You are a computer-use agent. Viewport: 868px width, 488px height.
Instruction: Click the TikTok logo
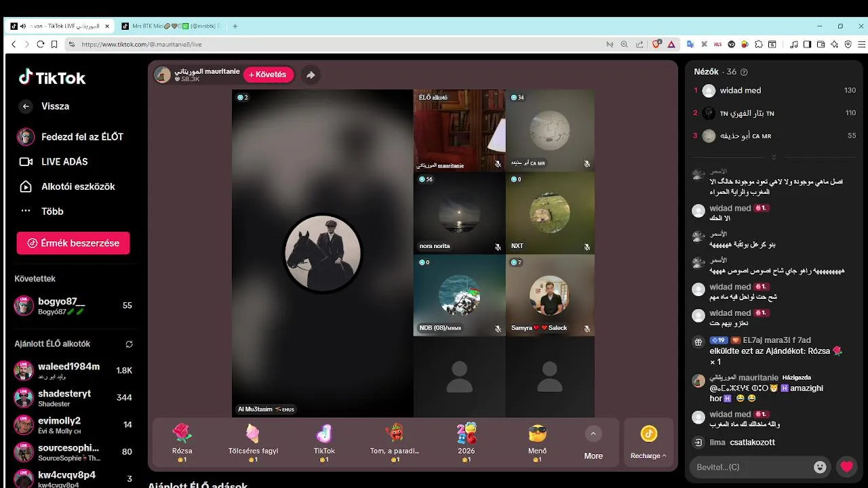coord(52,77)
